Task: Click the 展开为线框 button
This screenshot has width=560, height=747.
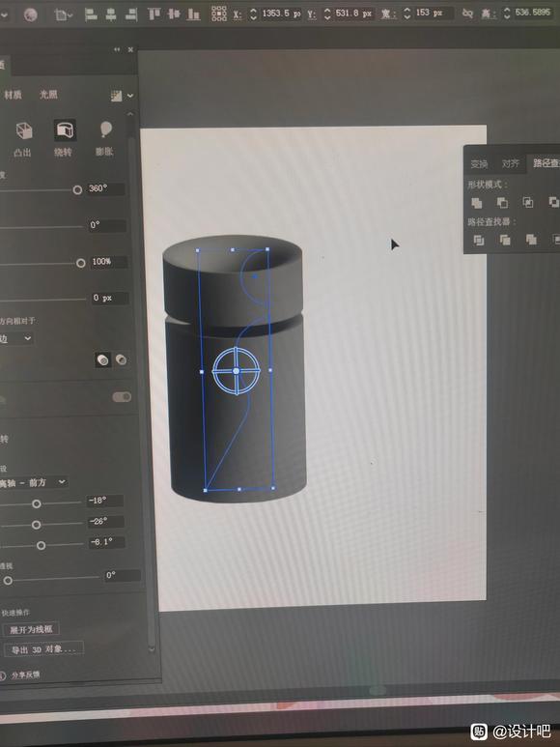Action: [x=31, y=629]
